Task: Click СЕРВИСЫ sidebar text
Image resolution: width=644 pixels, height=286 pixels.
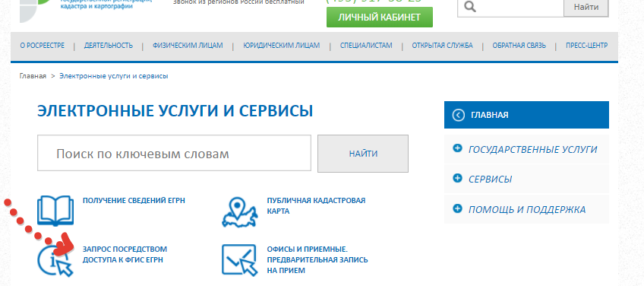Action: pyautogui.click(x=491, y=179)
